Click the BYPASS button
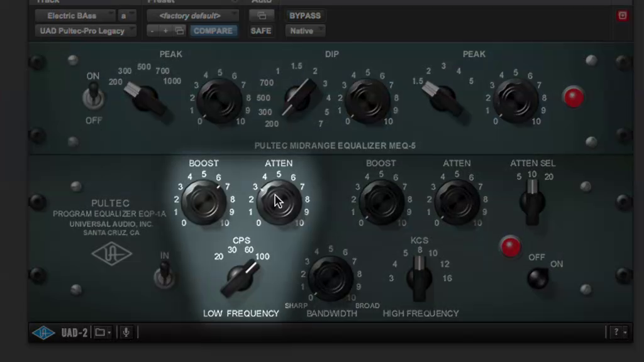Image resolution: width=644 pixels, height=362 pixels. click(x=305, y=16)
